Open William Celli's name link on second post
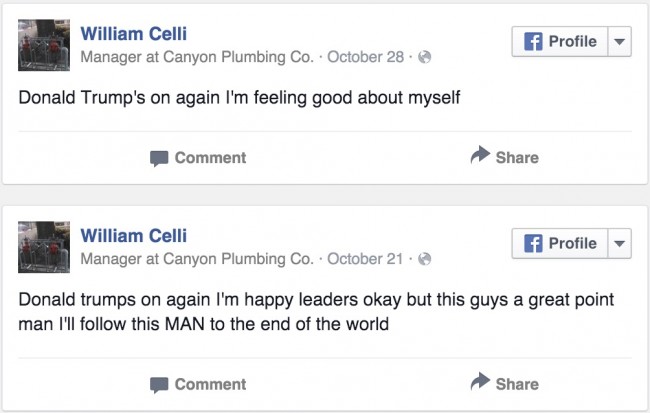The image size is (650, 413). pyautogui.click(x=133, y=237)
